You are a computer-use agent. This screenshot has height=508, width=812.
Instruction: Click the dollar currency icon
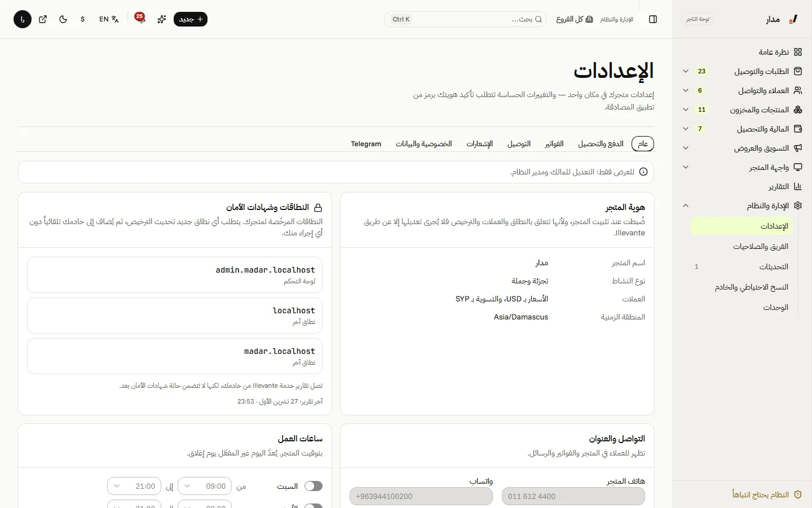coord(83,19)
